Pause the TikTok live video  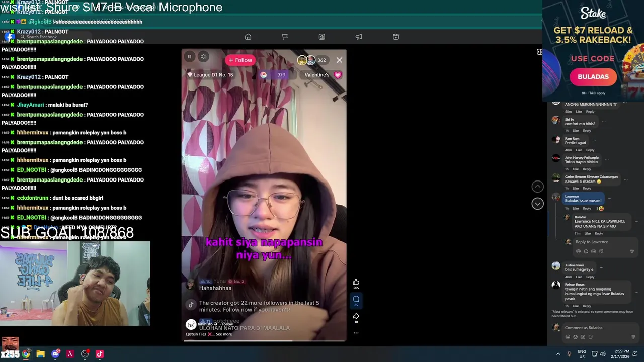tap(189, 57)
